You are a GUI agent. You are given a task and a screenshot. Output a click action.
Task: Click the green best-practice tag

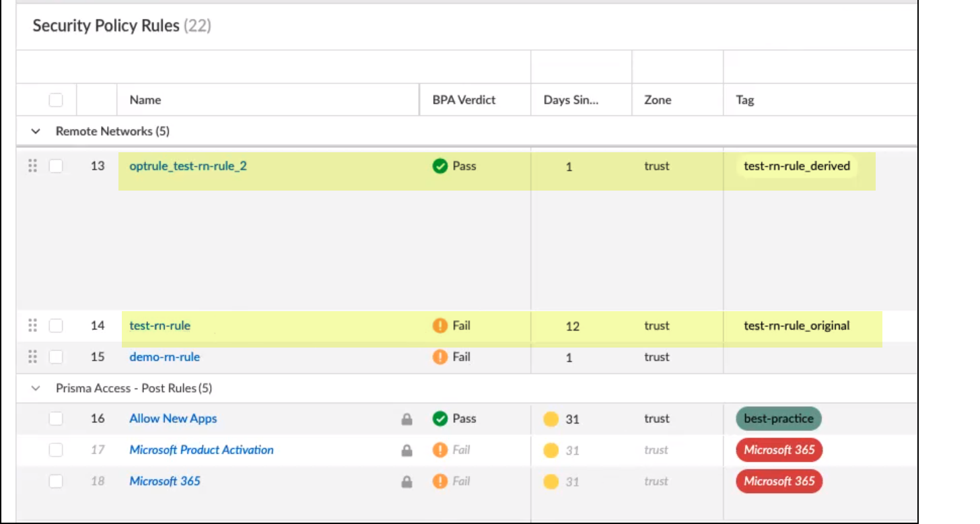[778, 419]
